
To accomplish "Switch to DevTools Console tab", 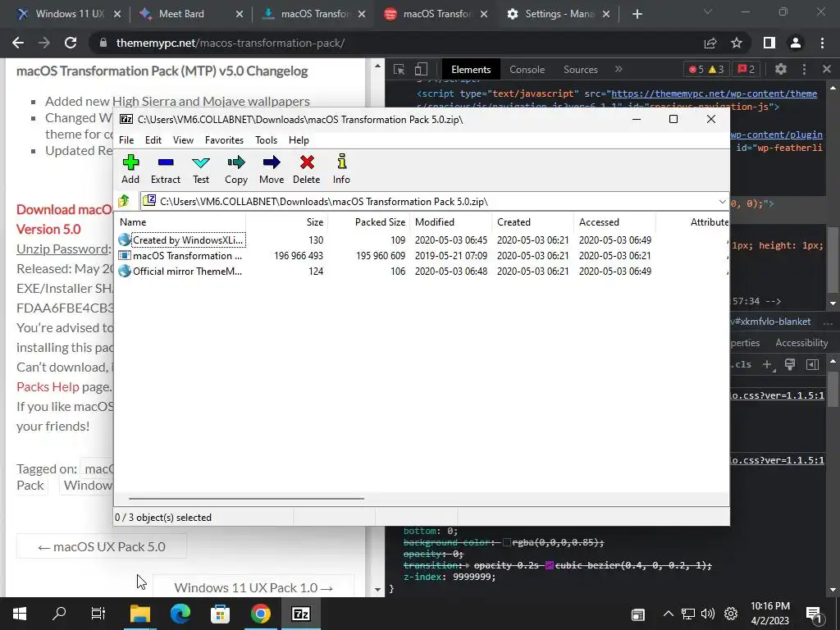I will coord(527,69).
